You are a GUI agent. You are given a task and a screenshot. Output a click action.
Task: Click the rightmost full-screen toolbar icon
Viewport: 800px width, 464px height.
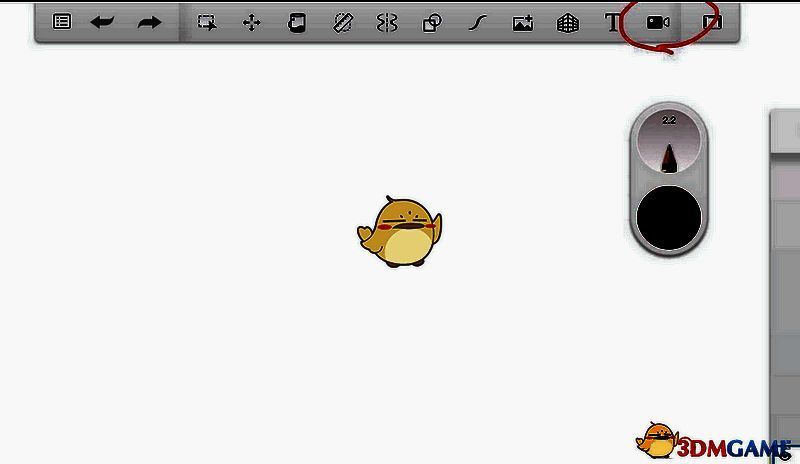pyautogui.click(x=711, y=22)
